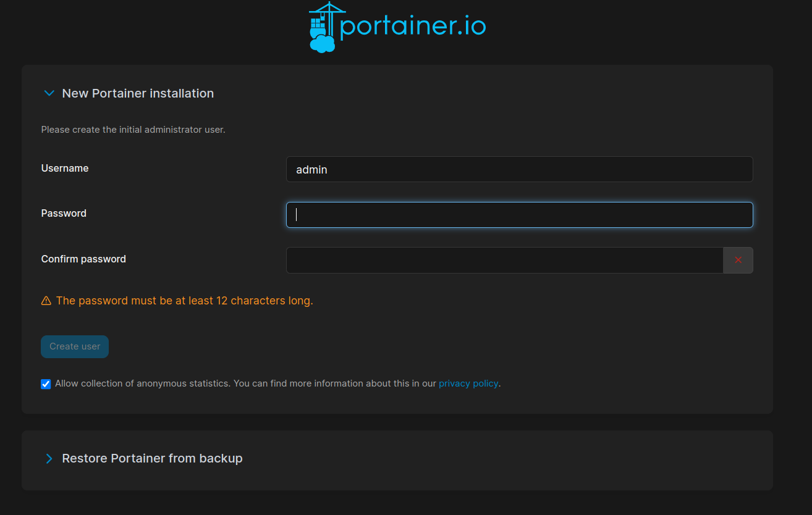812x515 pixels.
Task: Click the New Portainer installation heading
Action: click(x=138, y=93)
